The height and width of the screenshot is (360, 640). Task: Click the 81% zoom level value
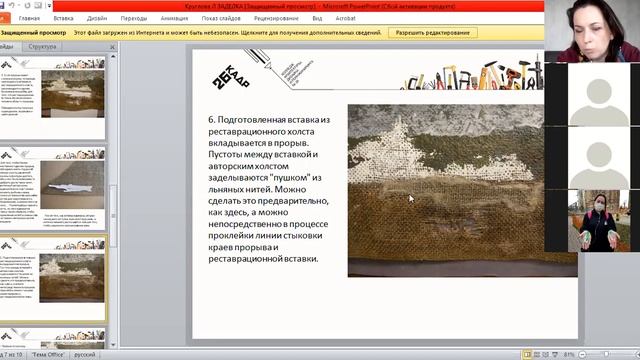(569, 355)
